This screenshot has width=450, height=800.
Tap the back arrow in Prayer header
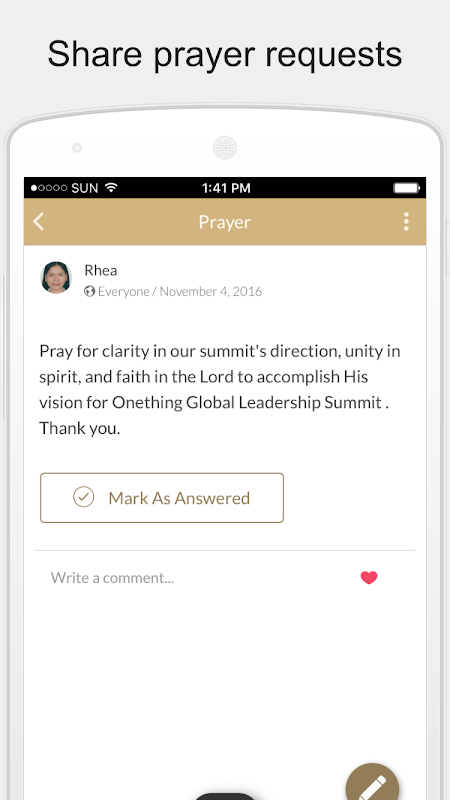tap(38, 222)
